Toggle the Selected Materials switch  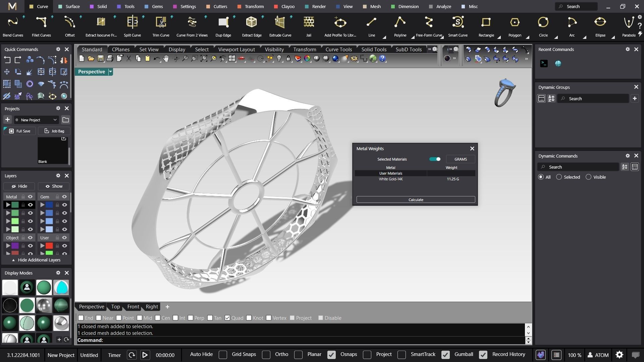[x=435, y=159]
